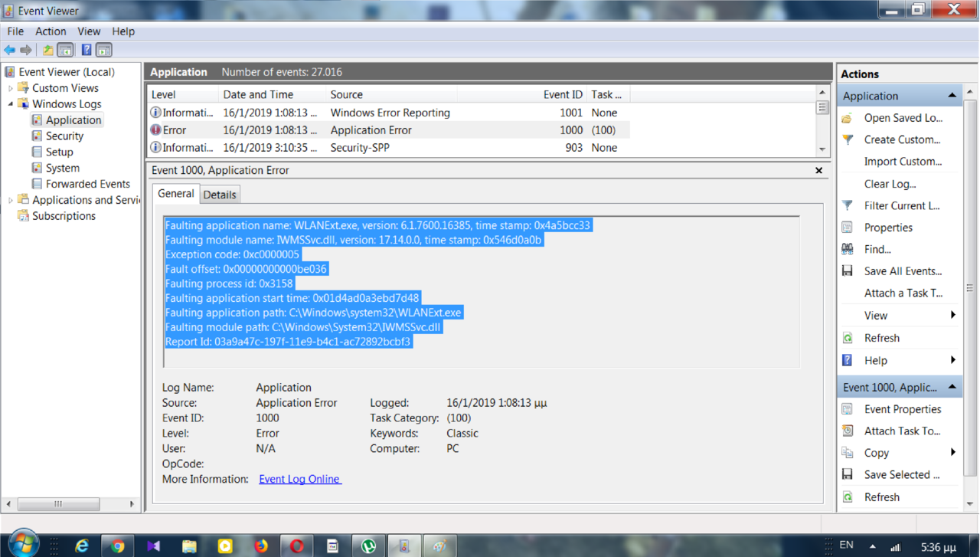This screenshot has width=980, height=557.
Task: Click the icon beside Attach Task To This Event
Action: (848, 431)
